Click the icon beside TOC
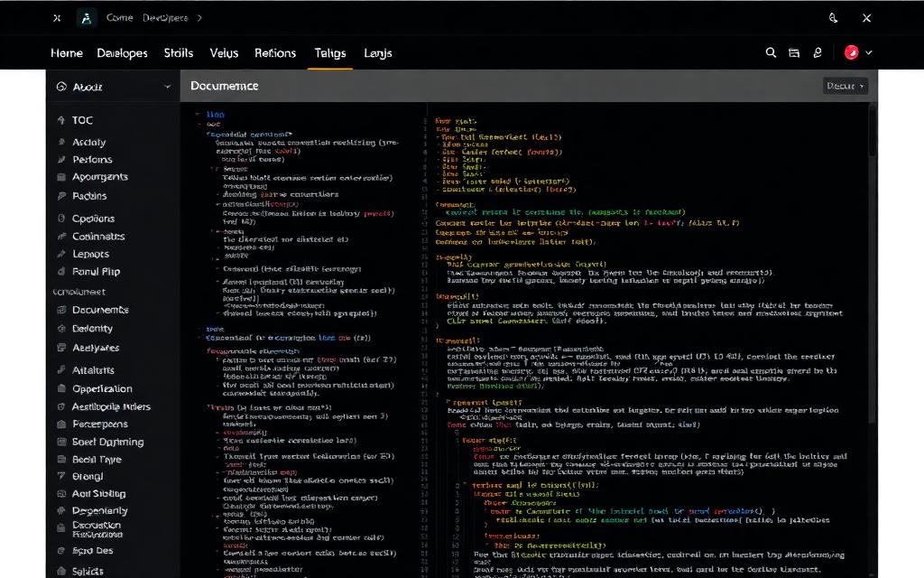Screen dimensions: 924x578 click(61, 120)
